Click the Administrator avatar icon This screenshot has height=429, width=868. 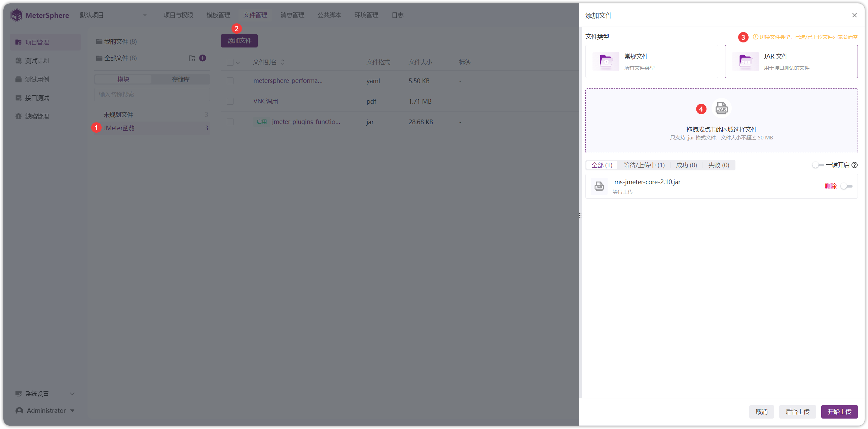(19, 410)
